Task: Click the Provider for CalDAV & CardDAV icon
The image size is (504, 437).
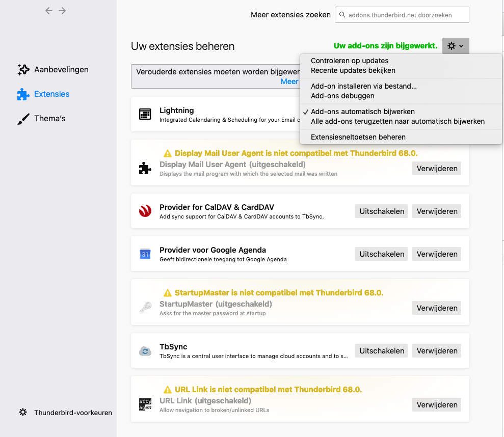Action: coord(145,211)
